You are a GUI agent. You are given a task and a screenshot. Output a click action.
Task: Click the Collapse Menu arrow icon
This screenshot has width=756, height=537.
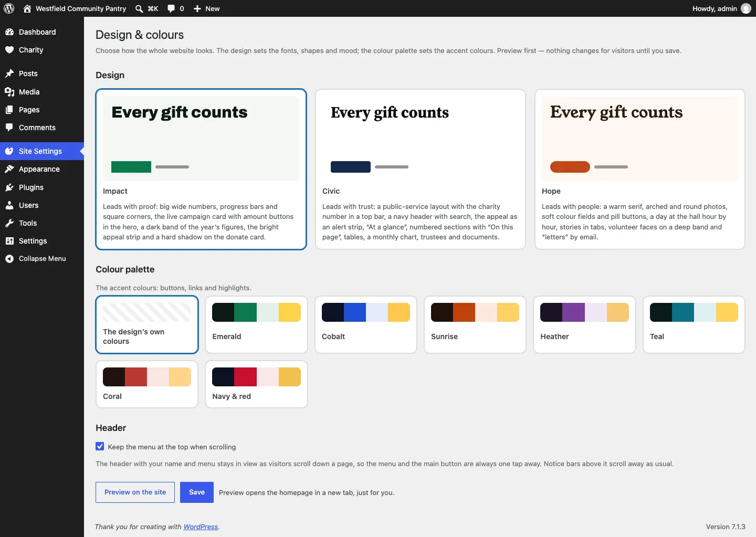(x=9, y=259)
